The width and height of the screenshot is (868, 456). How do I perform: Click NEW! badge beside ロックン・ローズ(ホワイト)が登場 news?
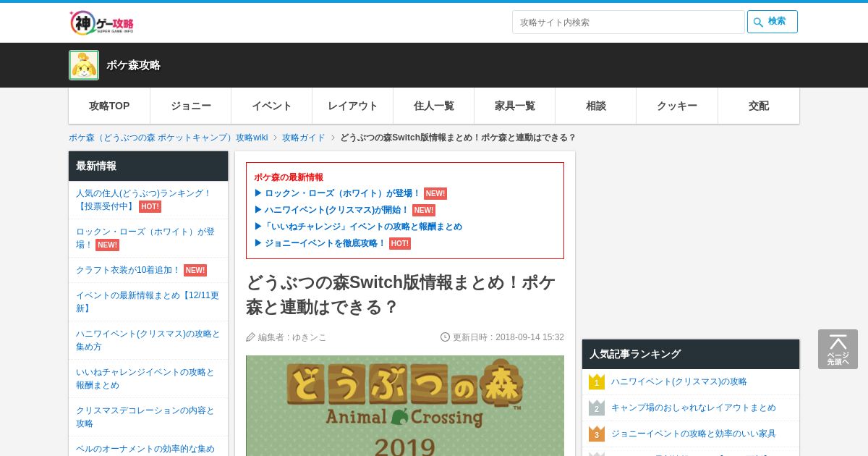435,193
